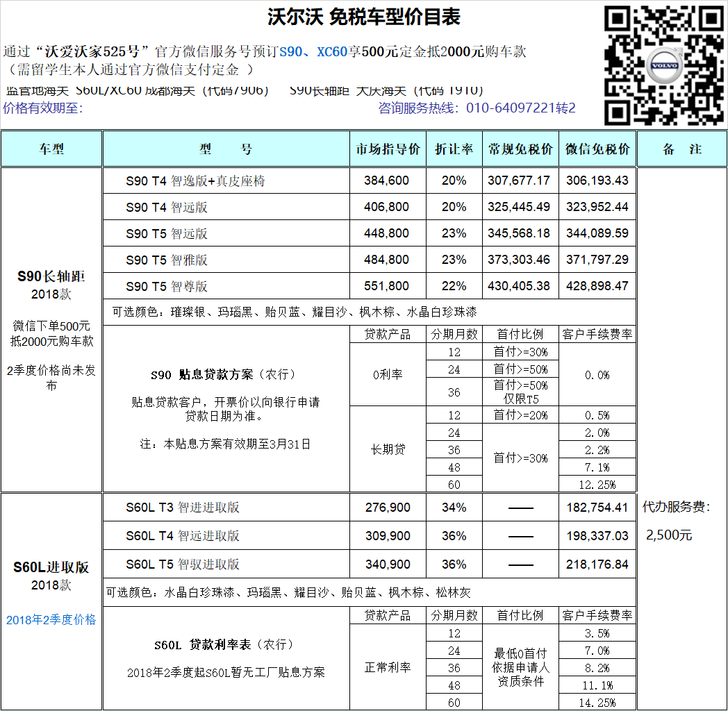This screenshot has width=728, height=711.
Task: Click WeChat price 428,898.47
Action: tap(597, 286)
